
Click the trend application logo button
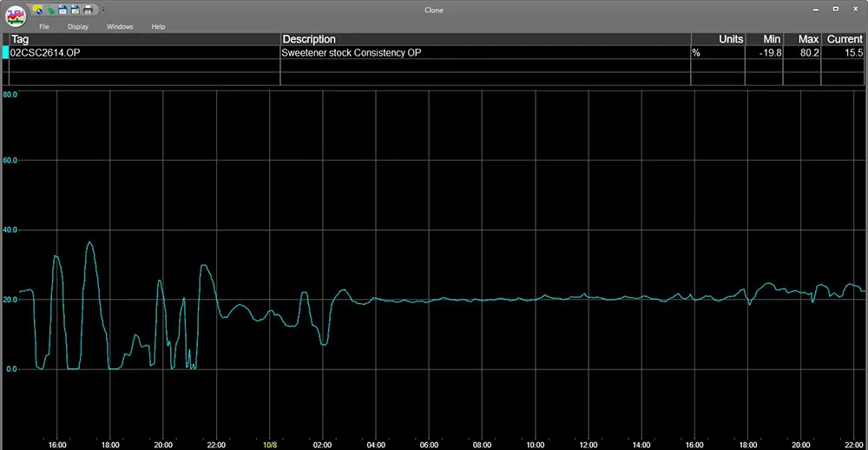click(x=15, y=16)
